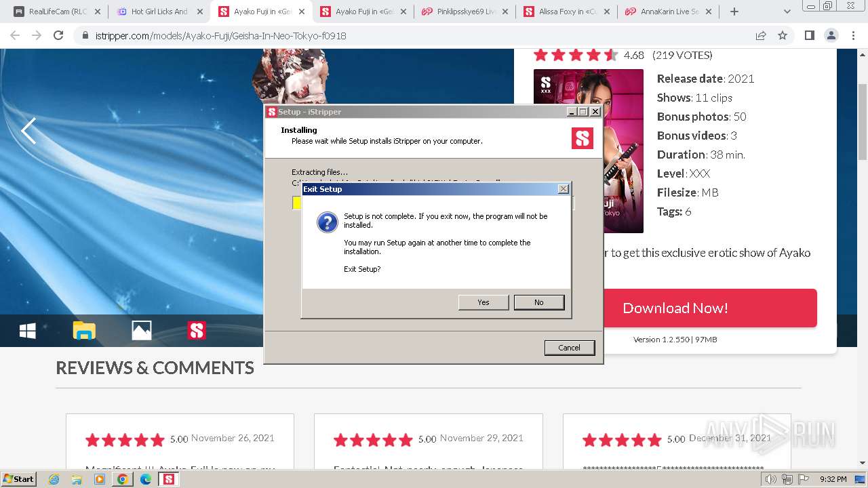This screenshot has height=488, width=868.
Task: Open media player from taskbar
Action: pos(100,479)
